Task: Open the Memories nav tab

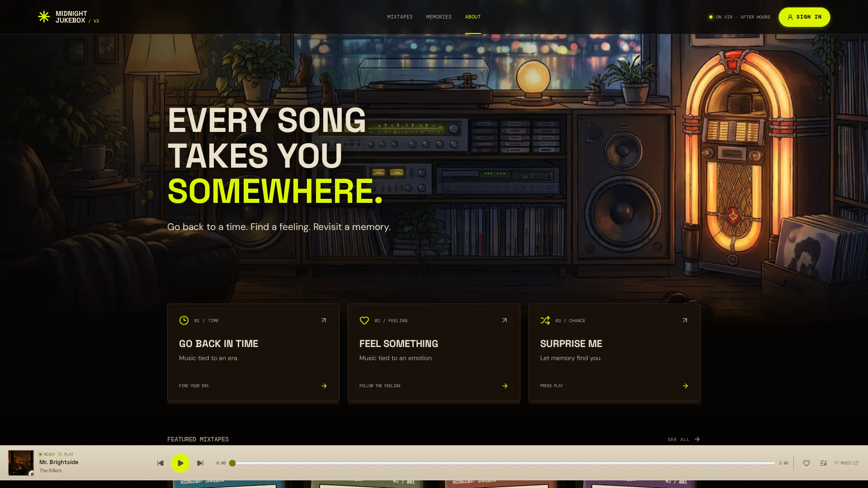Action: click(x=439, y=17)
